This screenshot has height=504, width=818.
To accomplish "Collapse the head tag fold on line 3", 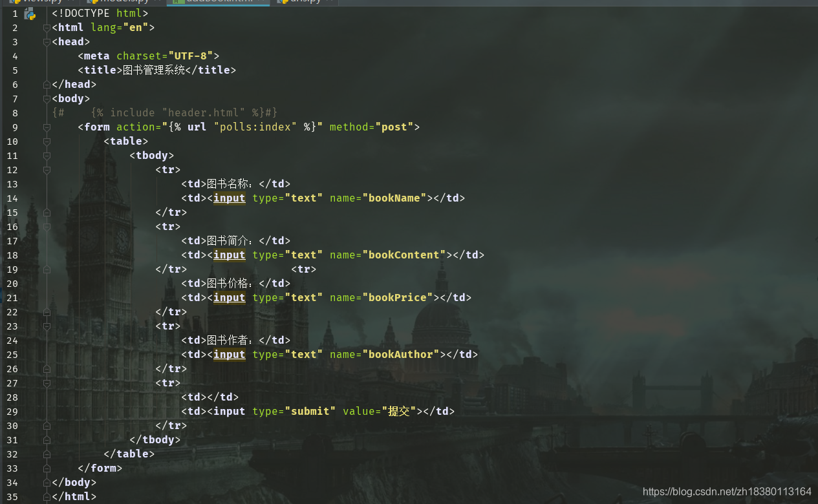I will [47, 42].
